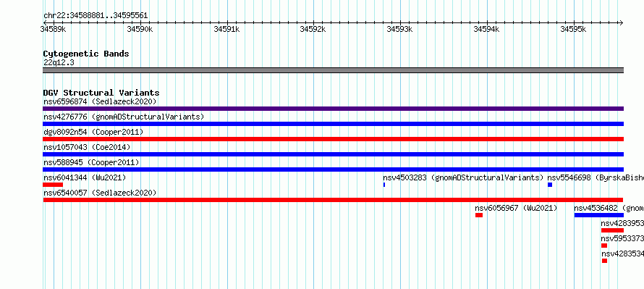The width and height of the screenshot is (644, 289).
Task: Click the 22q12.3 band label
Action: click(x=59, y=62)
